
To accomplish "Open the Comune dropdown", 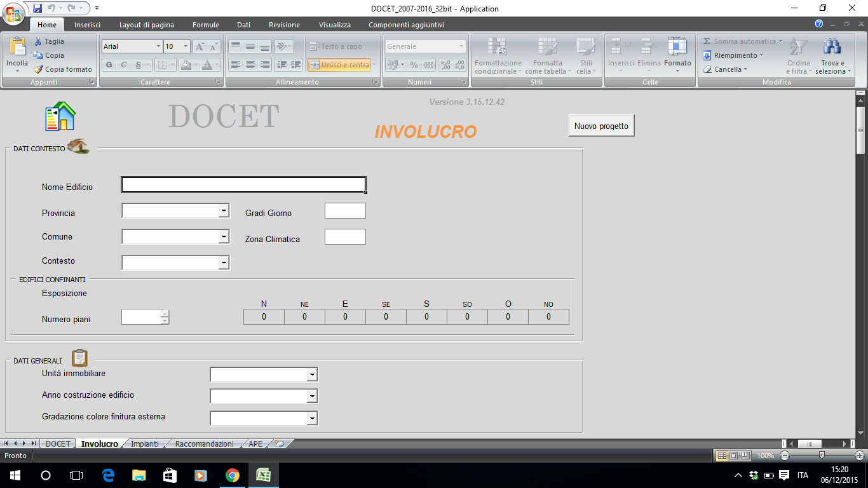I will pyautogui.click(x=224, y=237).
